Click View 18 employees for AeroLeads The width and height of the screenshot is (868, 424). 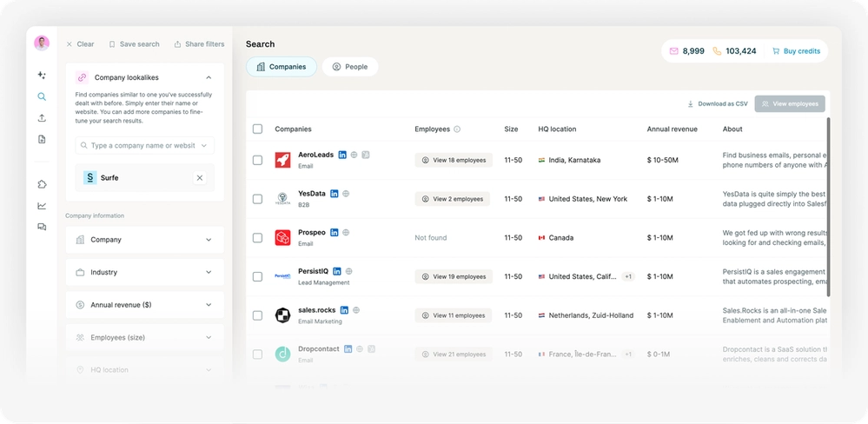coord(454,160)
